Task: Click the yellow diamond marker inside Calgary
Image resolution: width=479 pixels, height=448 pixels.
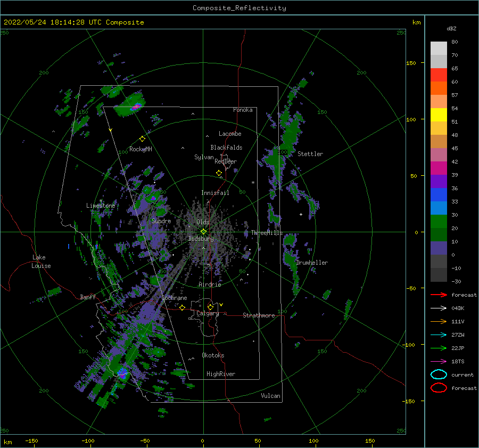Action: 210,307
